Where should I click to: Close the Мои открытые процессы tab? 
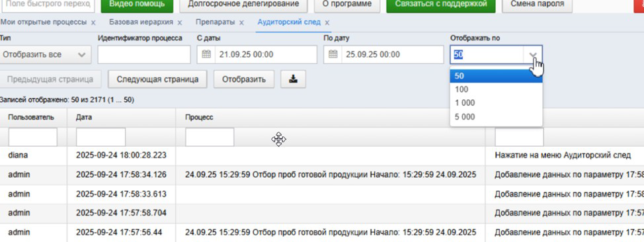click(x=93, y=22)
